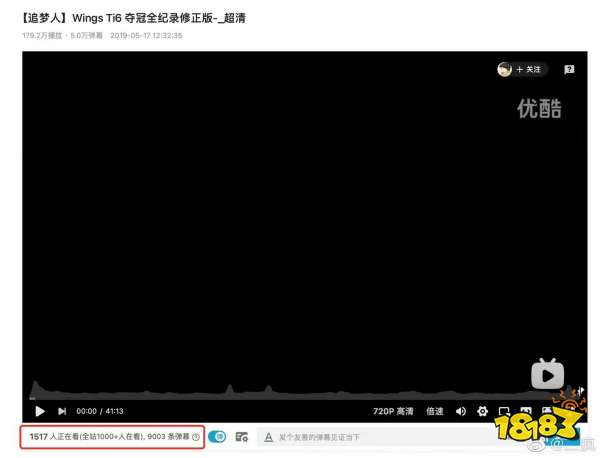Click the large Bilibili play overlay icon
Viewport: 600px width, 458px height.
coord(547,374)
